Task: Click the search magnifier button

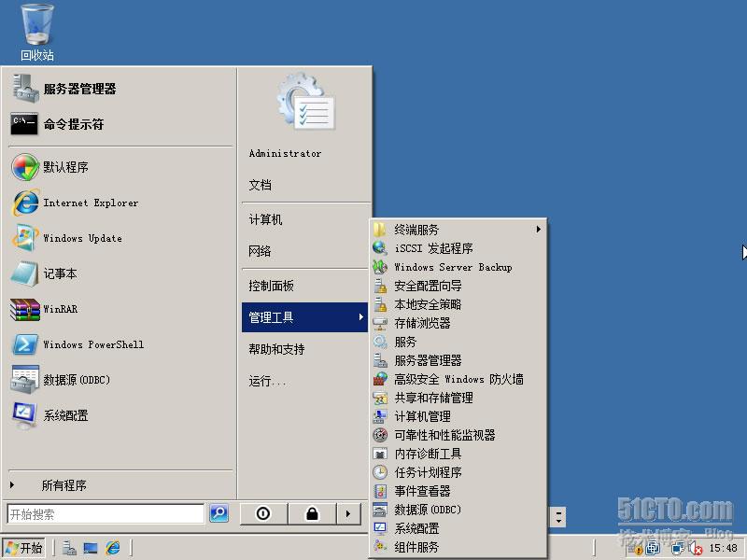Action: coord(218,513)
